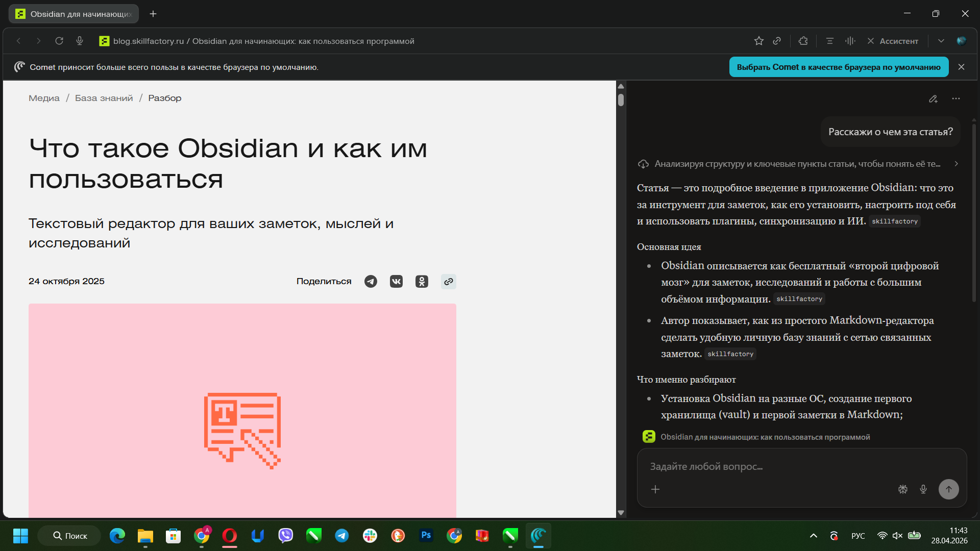Select the Obsidian для начинающих tab
This screenshot has width=980, height=551.
point(74,14)
